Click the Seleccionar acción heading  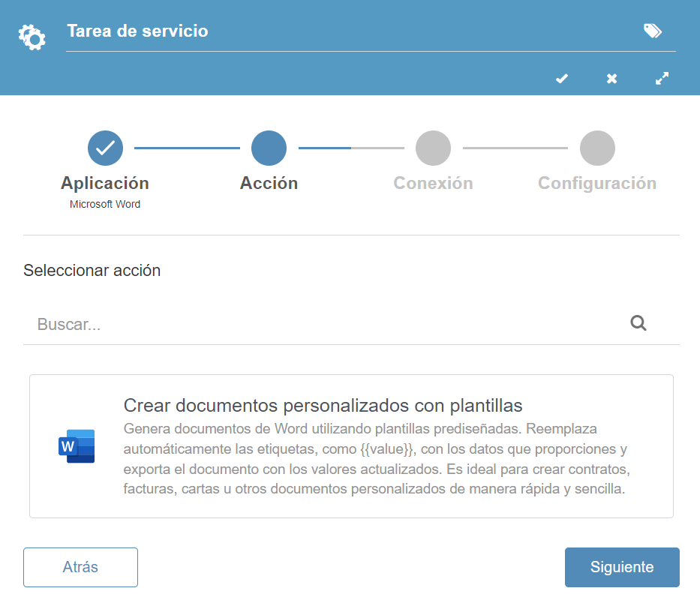[92, 271]
